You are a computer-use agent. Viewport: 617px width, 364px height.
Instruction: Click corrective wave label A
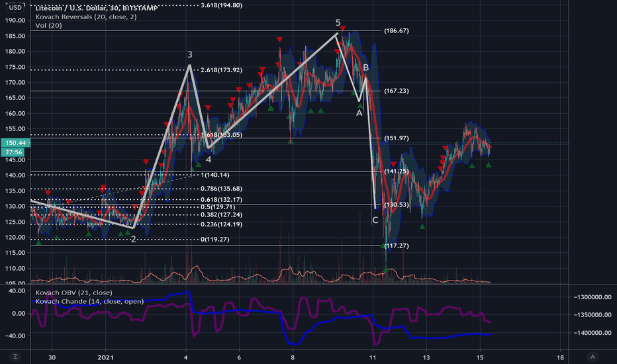tap(359, 113)
